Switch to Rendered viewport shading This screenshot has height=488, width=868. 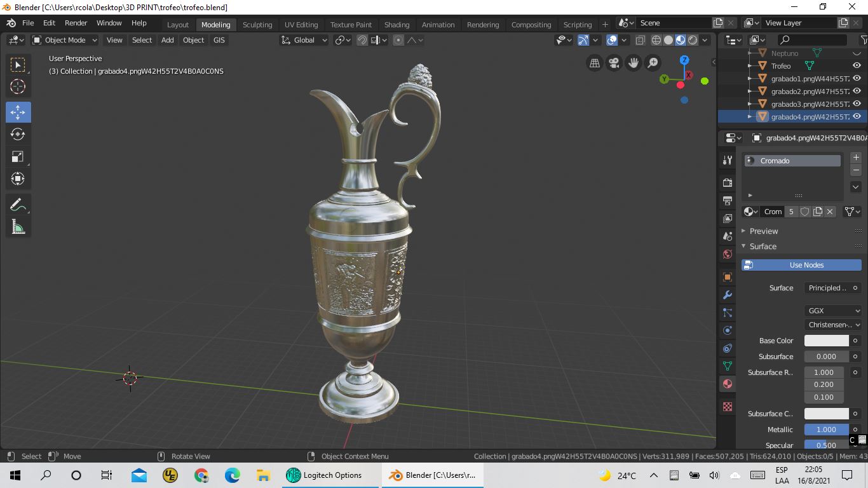tap(693, 40)
